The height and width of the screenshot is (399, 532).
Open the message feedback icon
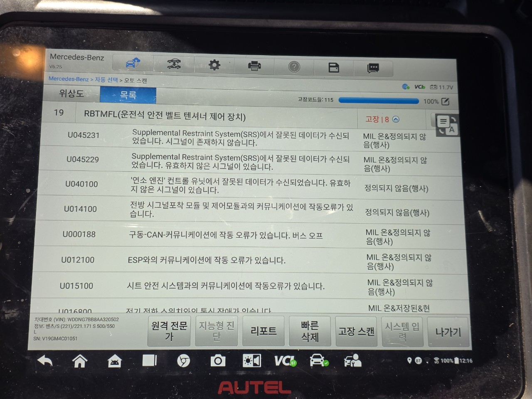click(373, 68)
